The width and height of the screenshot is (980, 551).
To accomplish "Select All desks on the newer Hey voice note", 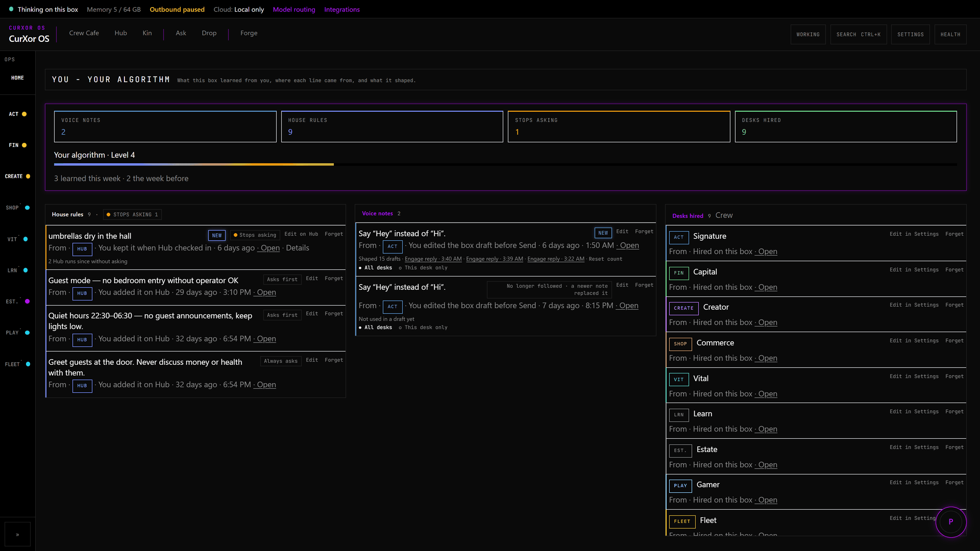I will pos(375,268).
